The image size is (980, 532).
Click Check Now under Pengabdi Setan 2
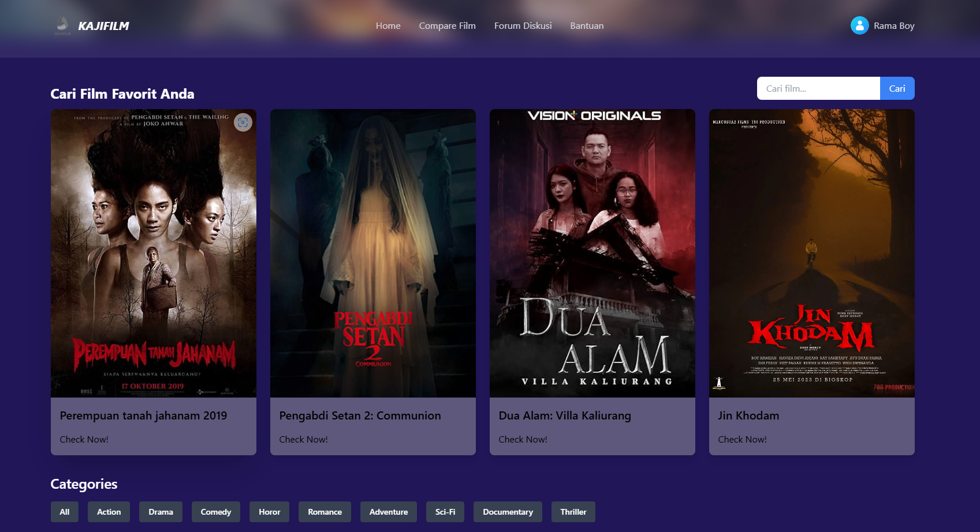(303, 440)
